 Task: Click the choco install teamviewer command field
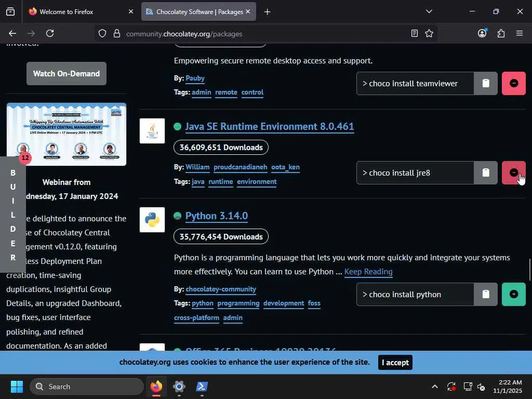pyautogui.click(x=415, y=83)
